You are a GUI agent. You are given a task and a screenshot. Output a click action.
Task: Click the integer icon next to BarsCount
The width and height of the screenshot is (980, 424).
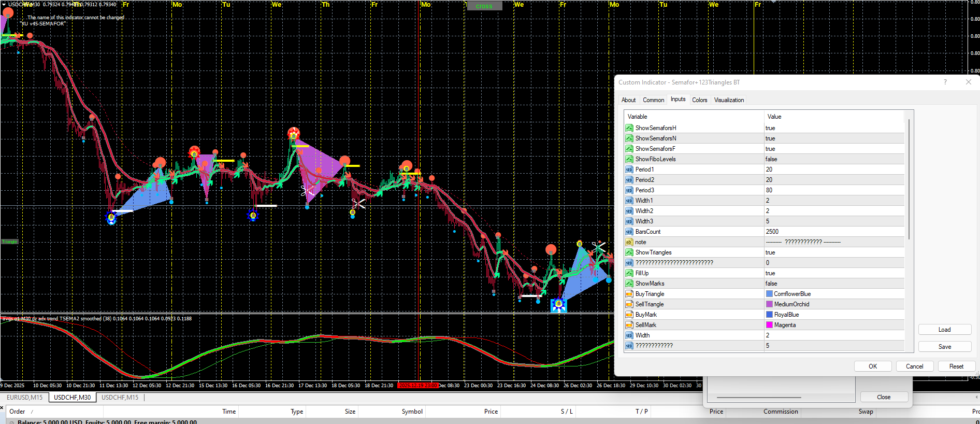(629, 232)
